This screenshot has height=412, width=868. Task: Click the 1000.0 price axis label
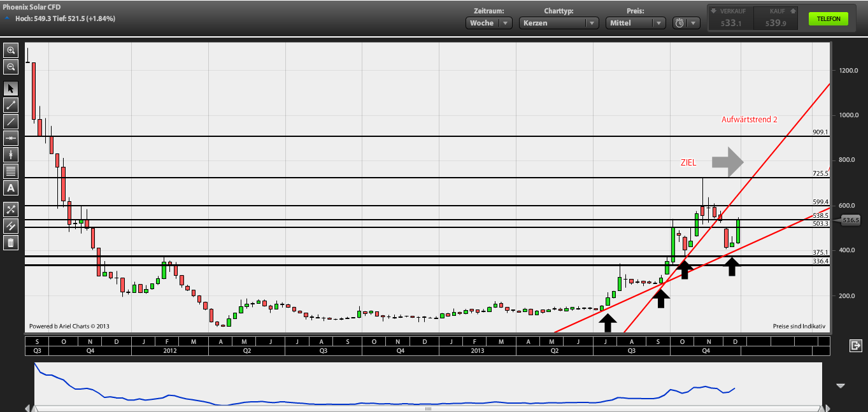click(x=849, y=115)
